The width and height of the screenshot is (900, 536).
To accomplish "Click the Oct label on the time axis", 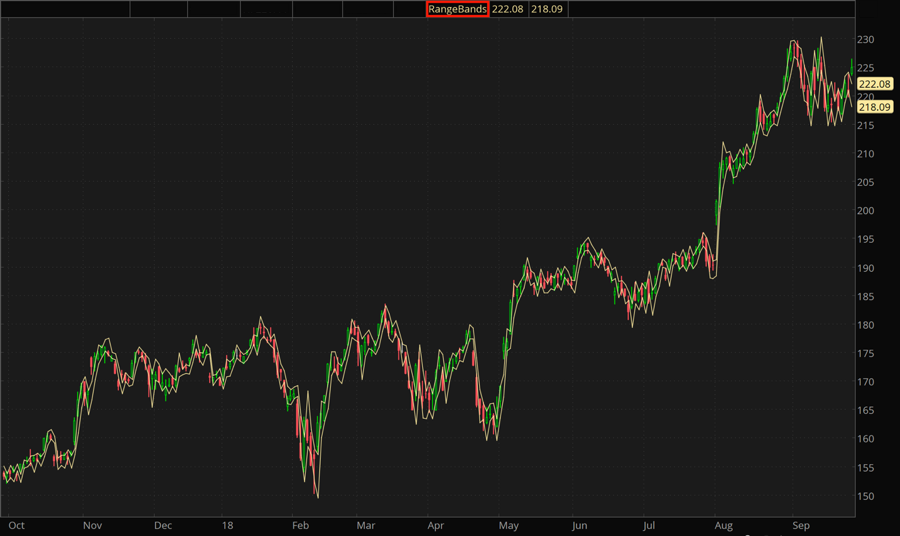I will (x=16, y=524).
